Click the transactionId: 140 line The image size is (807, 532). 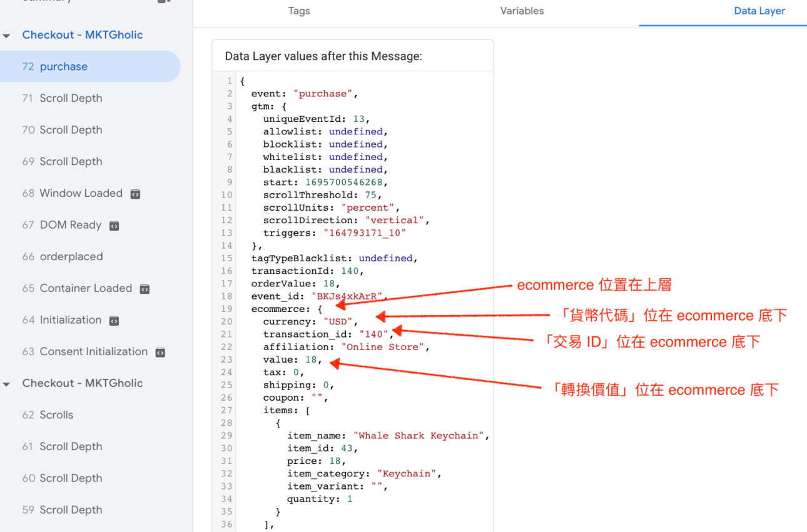pyautogui.click(x=308, y=271)
